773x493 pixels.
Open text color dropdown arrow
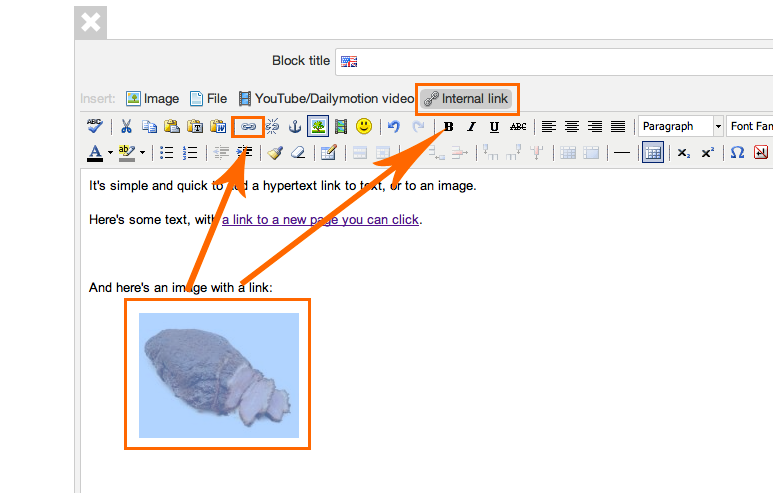coord(110,153)
